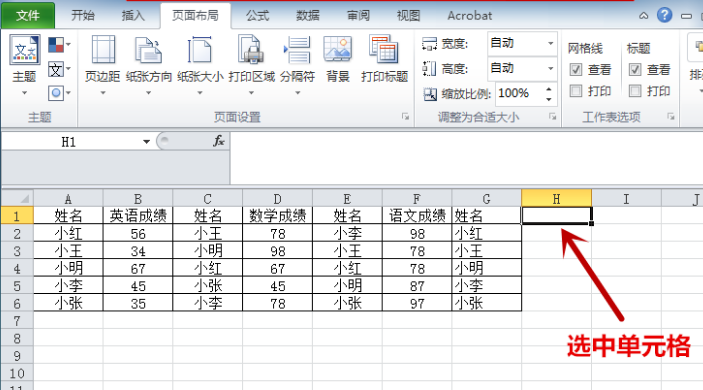The image size is (703, 390).
Task: Open theme effects menu
Action: 59,93
